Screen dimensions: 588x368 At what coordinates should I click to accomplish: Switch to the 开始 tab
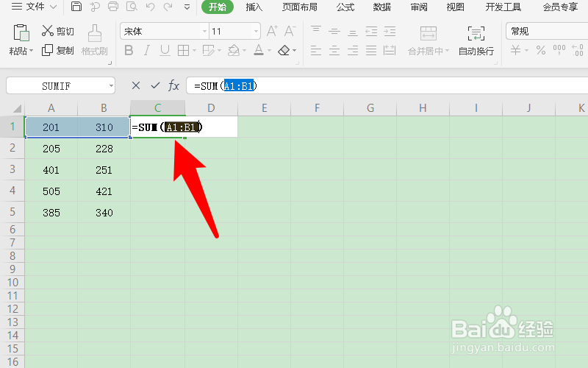tap(218, 7)
